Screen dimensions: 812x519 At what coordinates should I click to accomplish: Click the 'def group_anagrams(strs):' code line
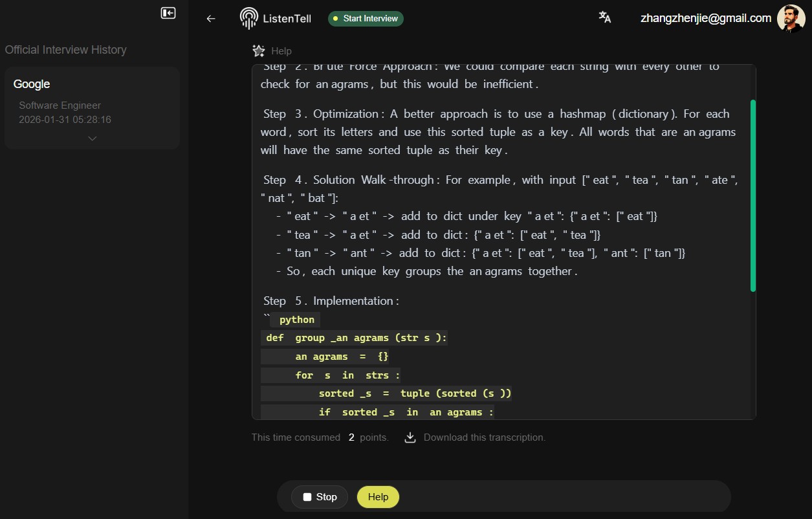tap(355, 338)
